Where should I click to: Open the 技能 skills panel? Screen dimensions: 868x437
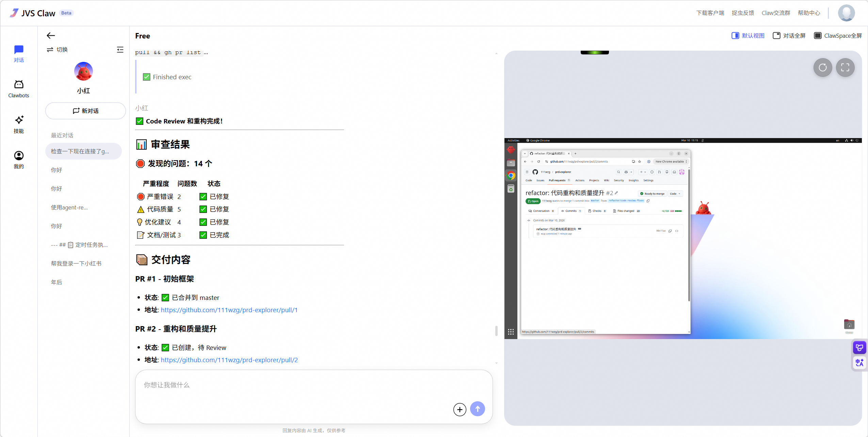(19, 124)
